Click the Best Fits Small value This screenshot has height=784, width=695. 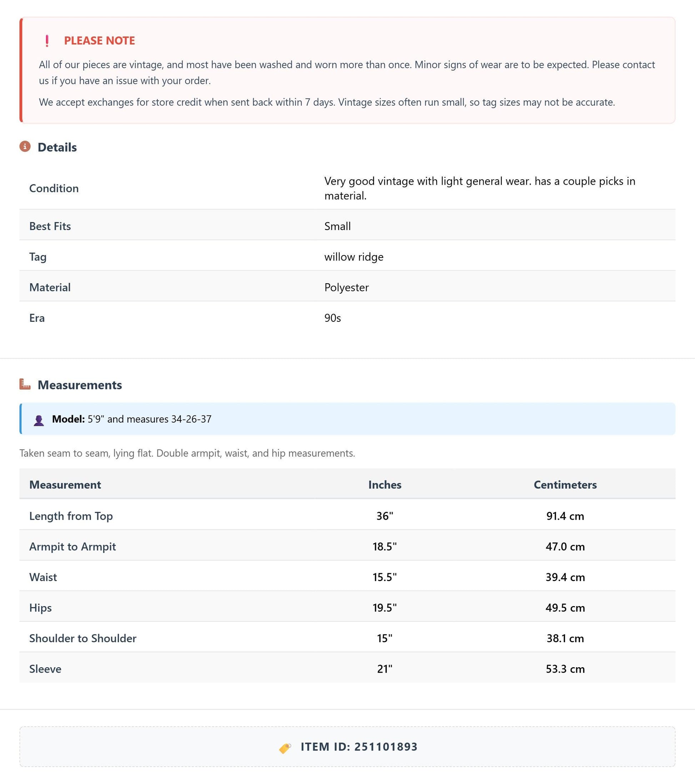point(337,226)
